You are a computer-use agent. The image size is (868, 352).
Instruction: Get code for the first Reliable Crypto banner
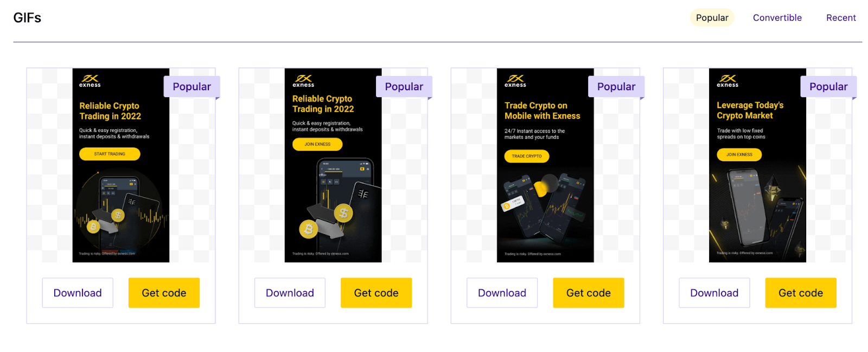(164, 293)
